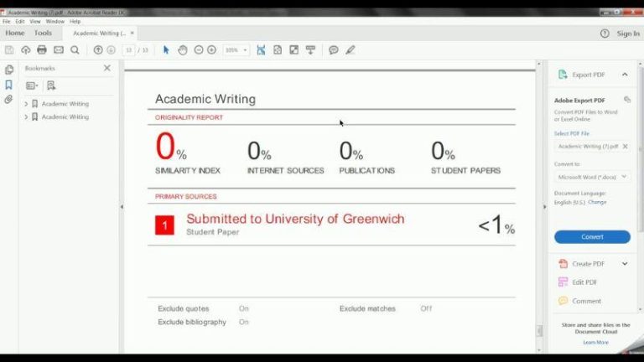Screen dimensions: 644x362
Task: Click the Sign In link
Action: click(x=628, y=34)
